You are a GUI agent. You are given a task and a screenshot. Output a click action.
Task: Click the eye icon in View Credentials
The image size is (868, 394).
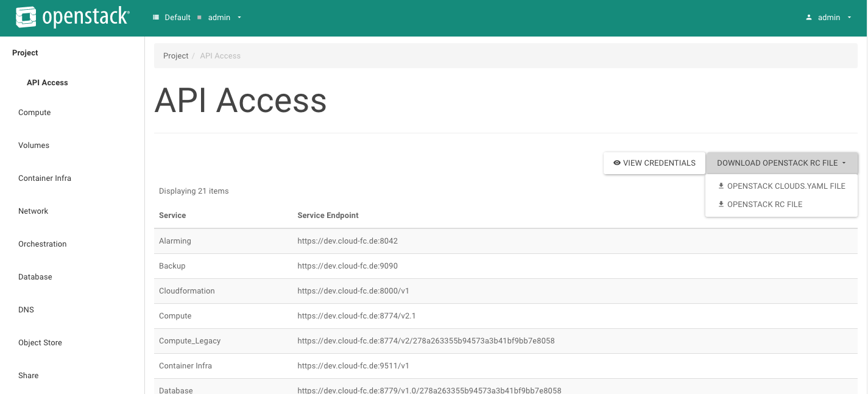coord(617,163)
